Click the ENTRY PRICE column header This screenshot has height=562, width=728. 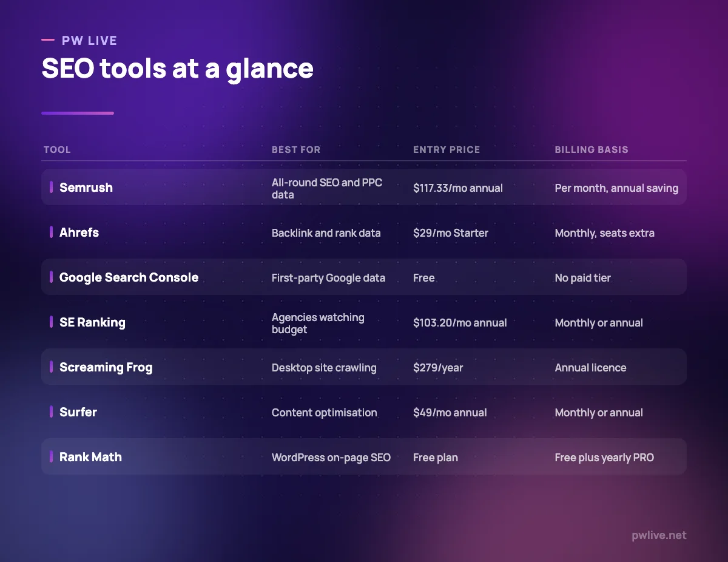[x=447, y=149]
